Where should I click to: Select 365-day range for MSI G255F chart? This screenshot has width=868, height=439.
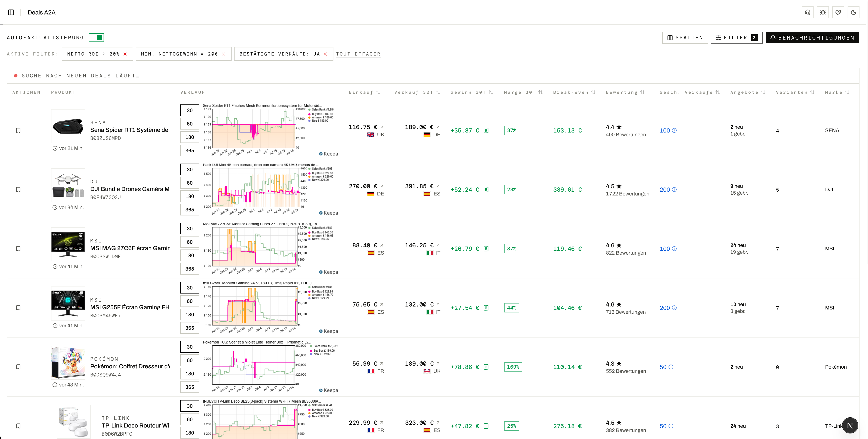point(190,328)
